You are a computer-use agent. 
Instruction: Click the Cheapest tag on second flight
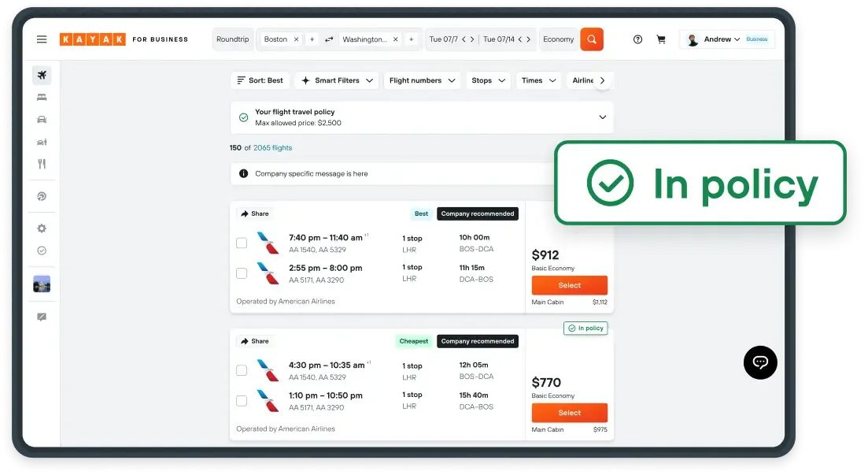pyautogui.click(x=413, y=341)
